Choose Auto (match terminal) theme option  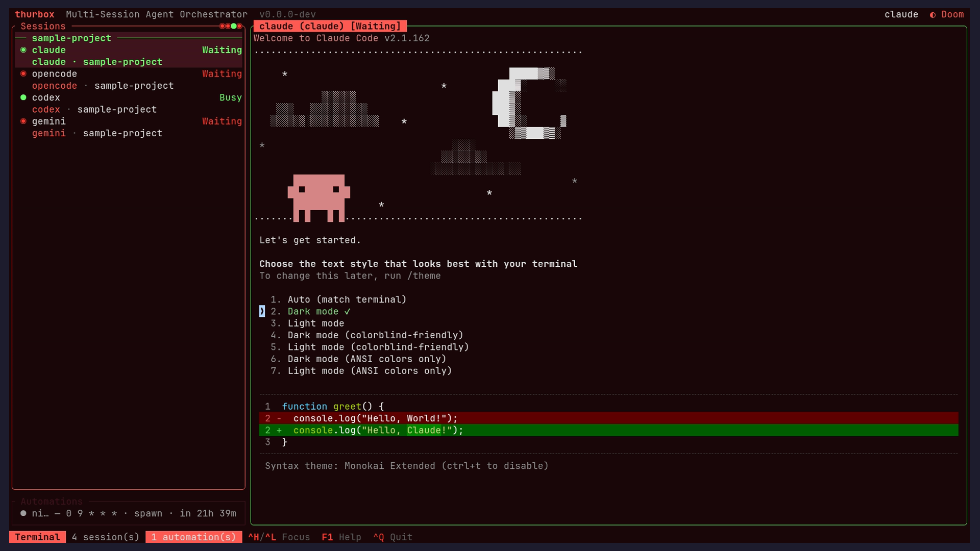(338, 299)
